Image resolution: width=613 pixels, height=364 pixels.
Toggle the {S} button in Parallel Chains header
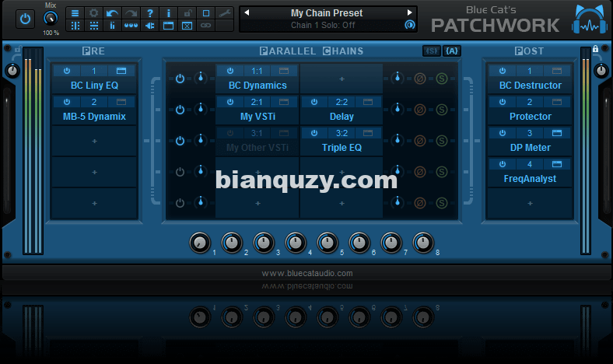coord(432,51)
